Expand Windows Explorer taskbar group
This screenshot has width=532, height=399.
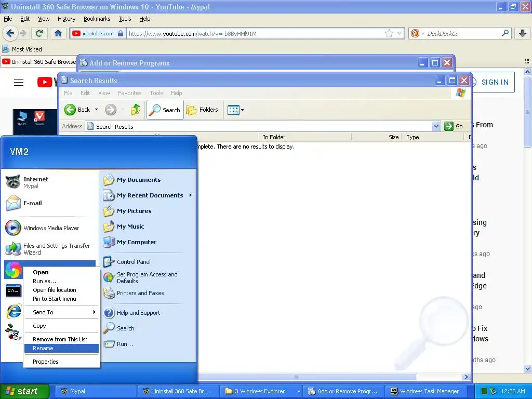(x=299, y=392)
